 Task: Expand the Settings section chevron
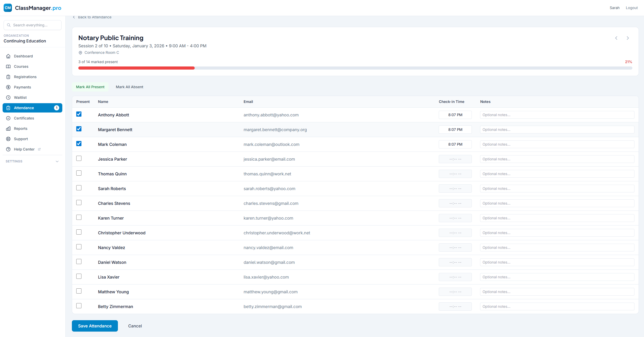[57, 161]
